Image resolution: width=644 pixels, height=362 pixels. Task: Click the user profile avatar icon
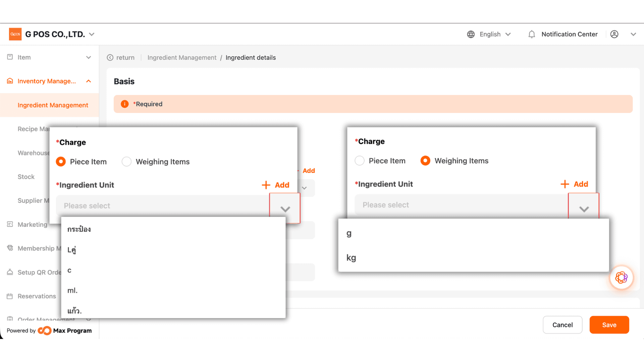click(614, 34)
